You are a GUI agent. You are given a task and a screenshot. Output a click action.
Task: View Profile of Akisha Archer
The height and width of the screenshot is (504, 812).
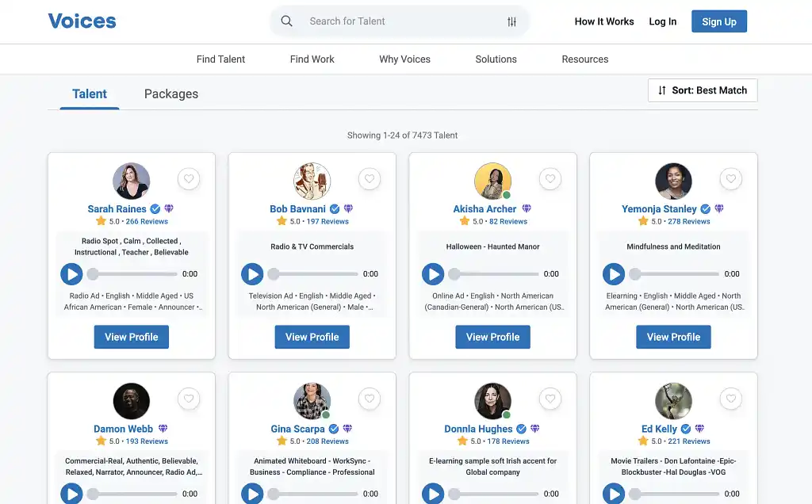[x=492, y=337]
